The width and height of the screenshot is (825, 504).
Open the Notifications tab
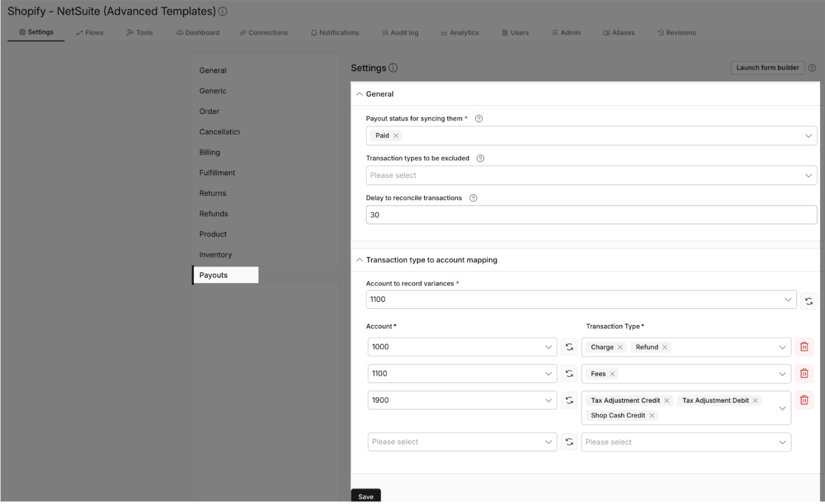[x=335, y=32]
